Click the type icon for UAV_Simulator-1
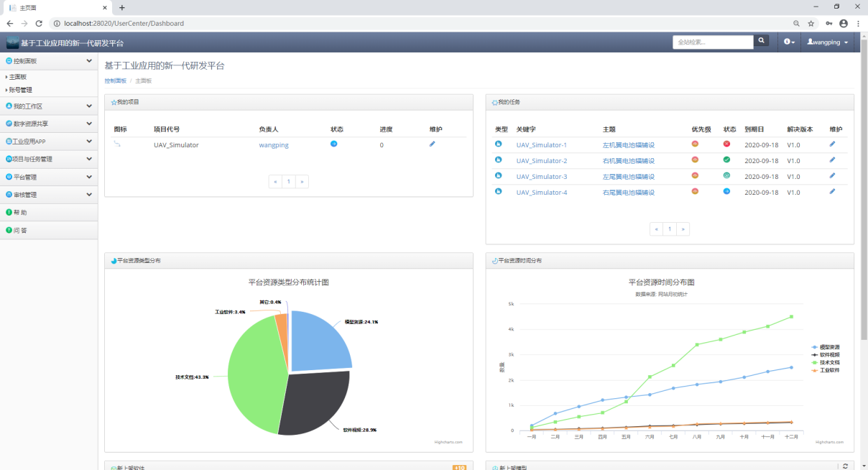 (x=499, y=144)
